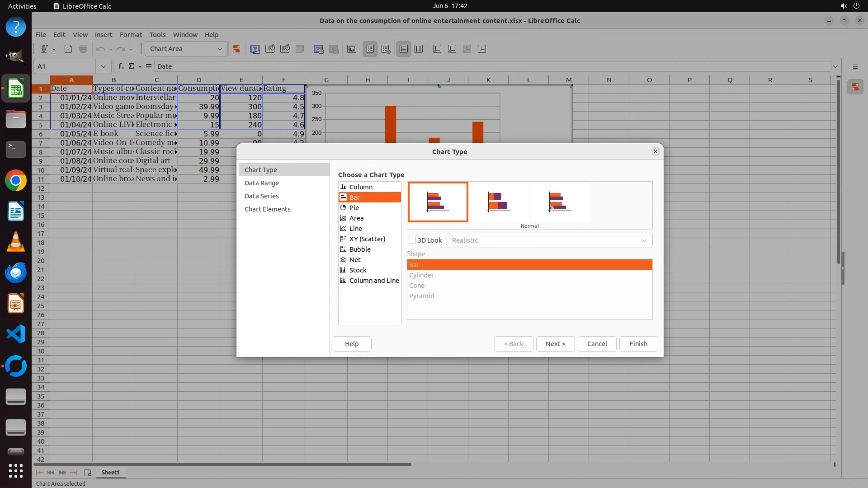Toggle the Legend On/Off toolbar icon
Viewport: 868px width, 488px height.
point(370,49)
